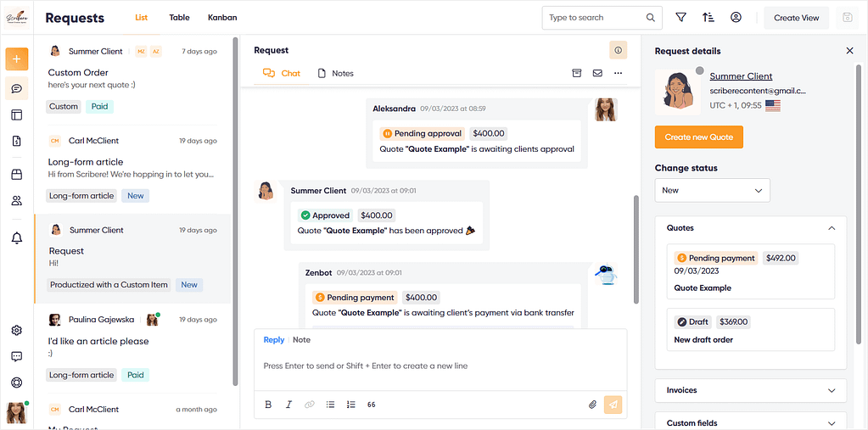
Task: Open the Summer Client profile link
Action: click(x=741, y=76)
